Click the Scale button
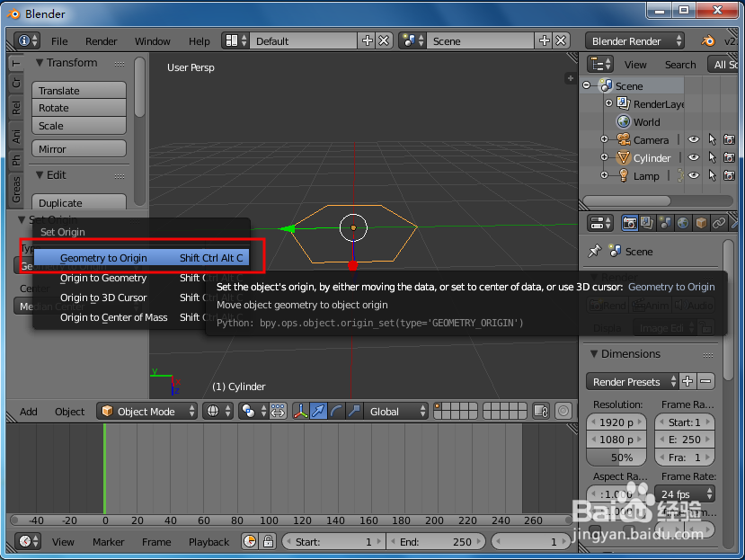This screenshot has height=560, width=745. [79, 126]
